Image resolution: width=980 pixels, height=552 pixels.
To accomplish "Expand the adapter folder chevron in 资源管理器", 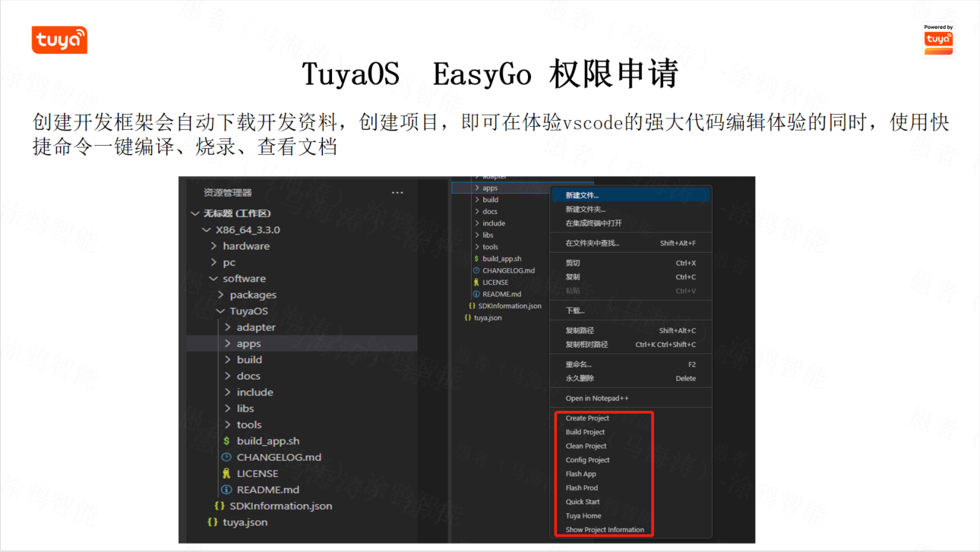I will [228, 327].
